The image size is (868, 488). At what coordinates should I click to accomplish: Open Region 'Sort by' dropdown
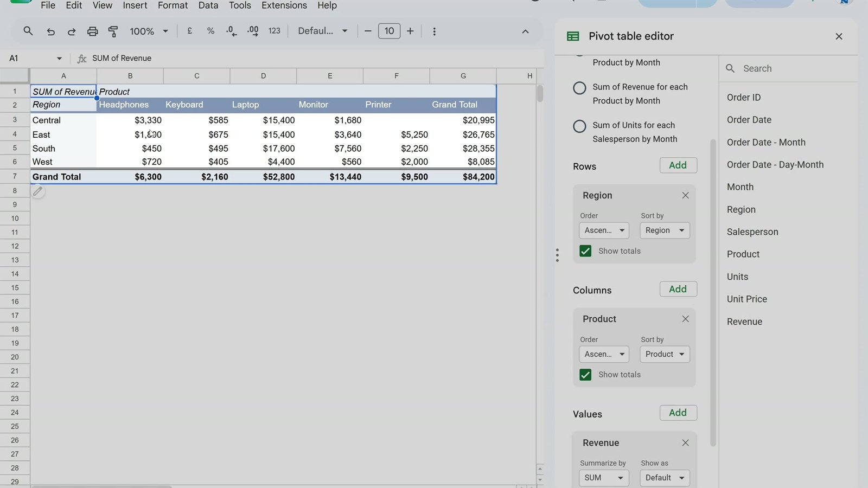point(665,230)
